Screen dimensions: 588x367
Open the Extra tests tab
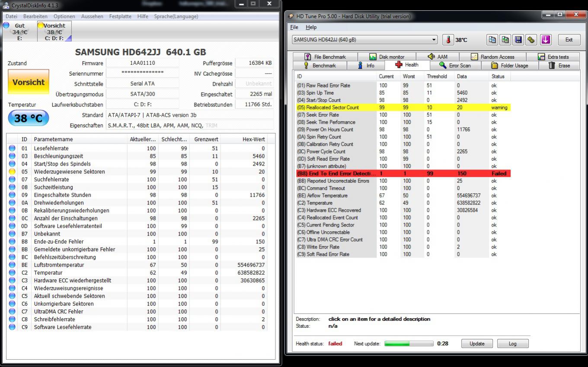click(x=553, y=57)
